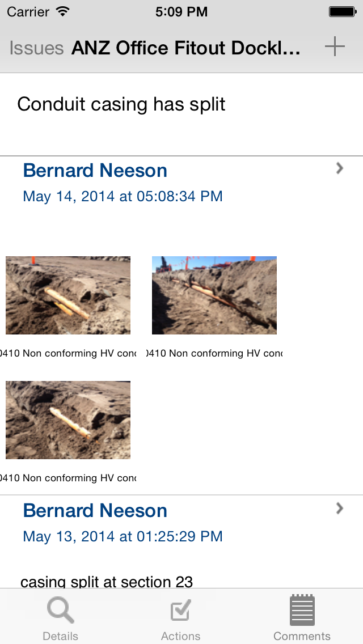
Task: Open the Actions checkbox tab icon
Action: tap(181, 612)
